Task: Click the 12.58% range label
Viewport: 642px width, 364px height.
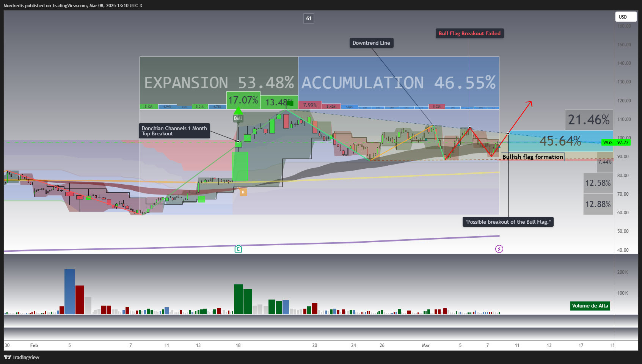Action: 598,183
